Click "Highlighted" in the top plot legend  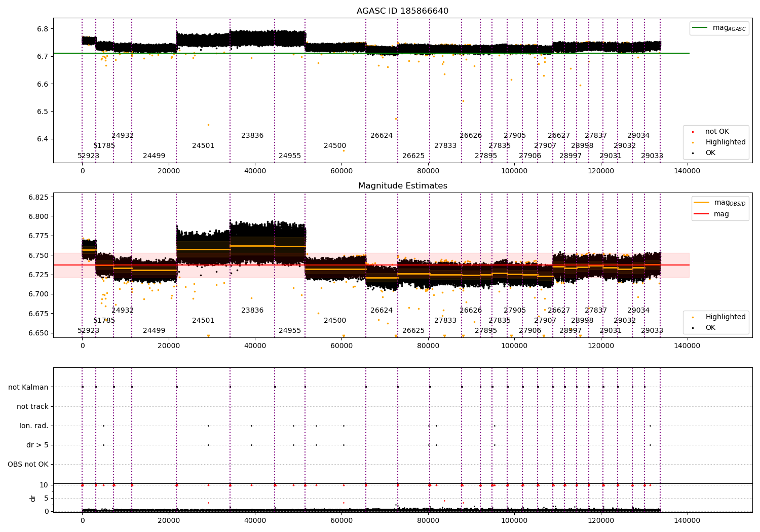tap(726, 142)
